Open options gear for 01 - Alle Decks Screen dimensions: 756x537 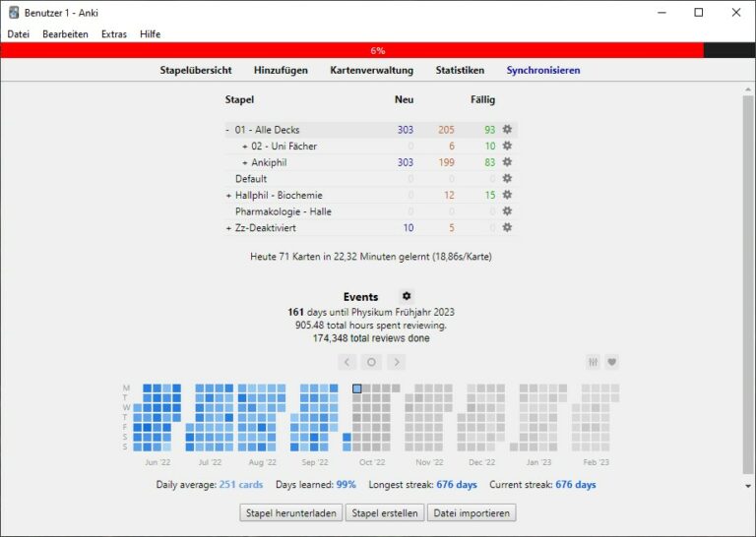coord(507,129)
